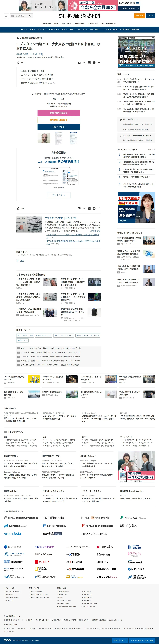The height and width of the screenshot is (644, 159).
Task: Click bottom envelope email icon
Action: click(x=79, y=209)
